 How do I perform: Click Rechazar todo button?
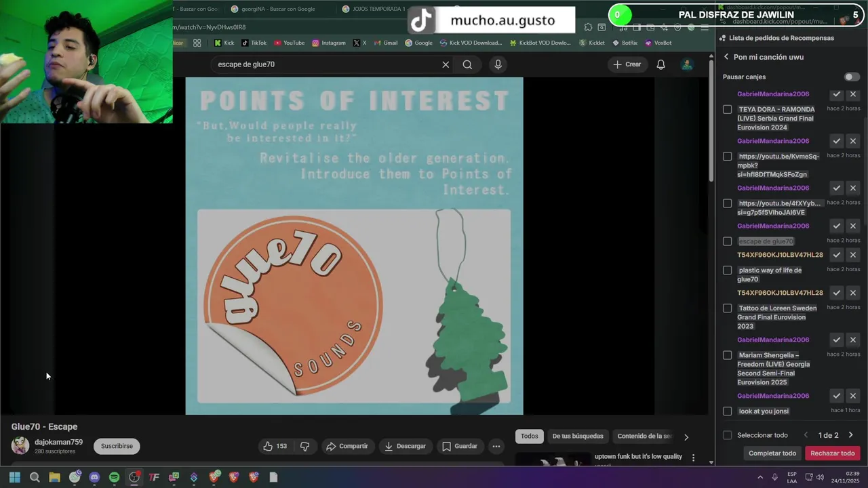[833, 453]
